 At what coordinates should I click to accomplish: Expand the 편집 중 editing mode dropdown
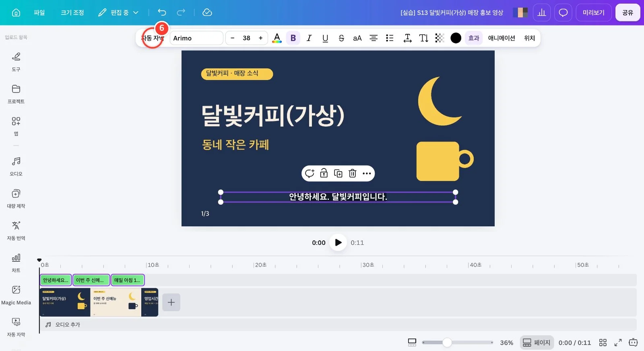tap(118, 12)
